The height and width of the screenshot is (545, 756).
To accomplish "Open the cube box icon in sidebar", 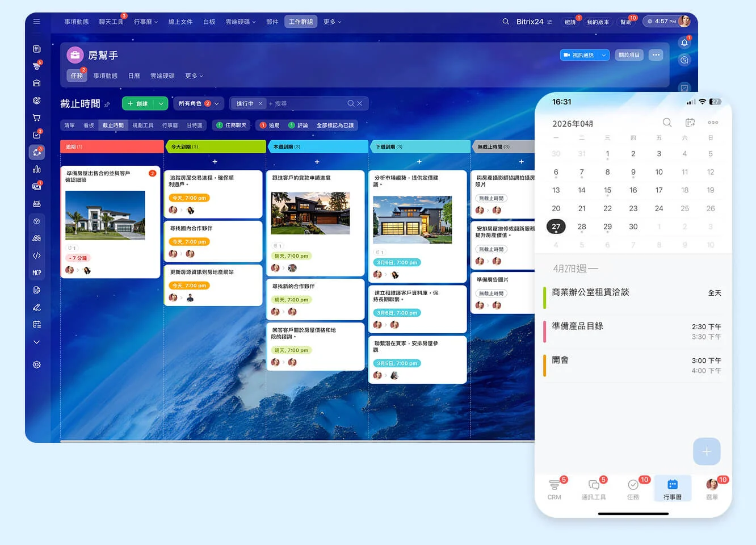I will (37, 221).
